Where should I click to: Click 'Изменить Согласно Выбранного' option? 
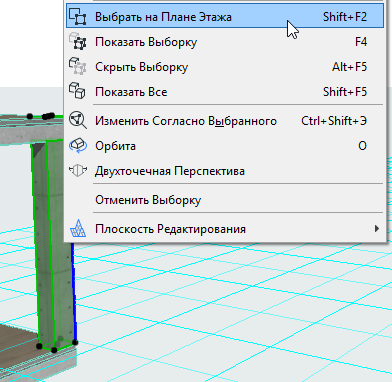[x=225, y=121]
